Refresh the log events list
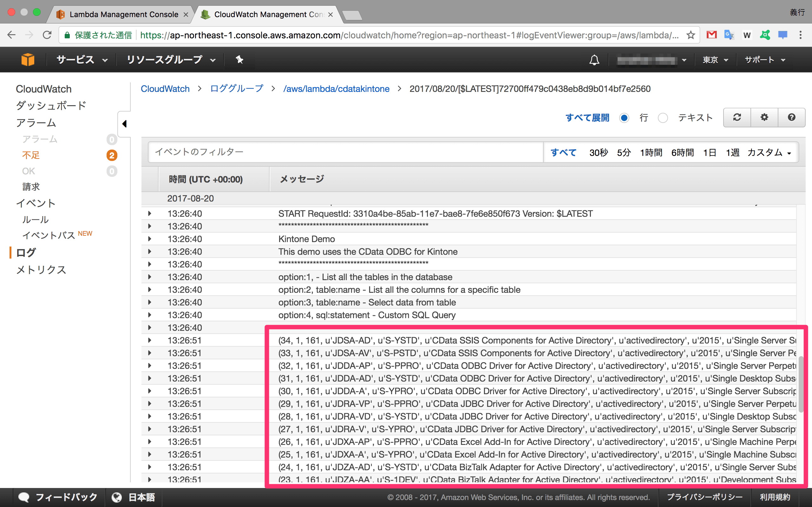This screenshot has height=507, width=812. click(737, 117)
